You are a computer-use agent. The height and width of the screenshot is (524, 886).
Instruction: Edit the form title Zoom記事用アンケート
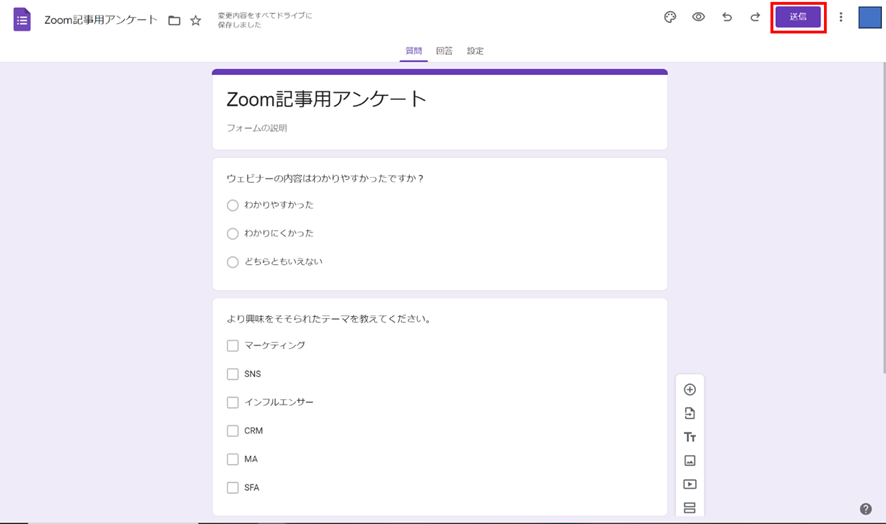pyautogui.click(x=327, y=99)
